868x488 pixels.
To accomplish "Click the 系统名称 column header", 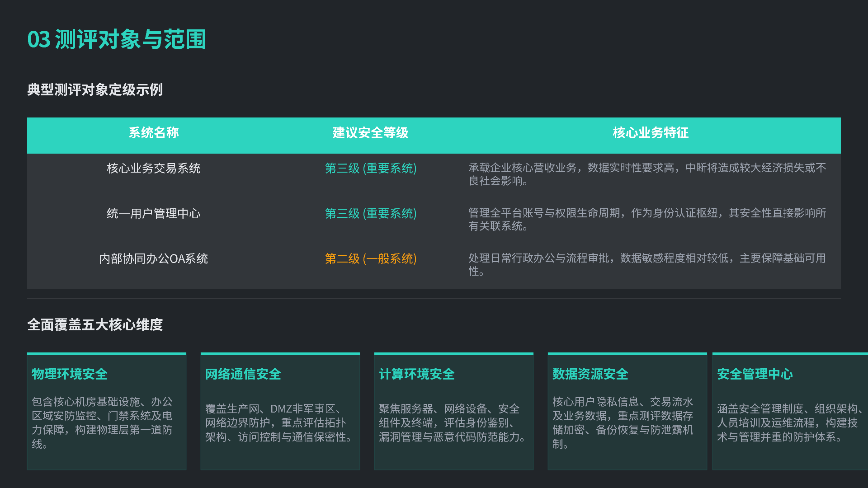I will pyautogui.click(x=154, y=132).
